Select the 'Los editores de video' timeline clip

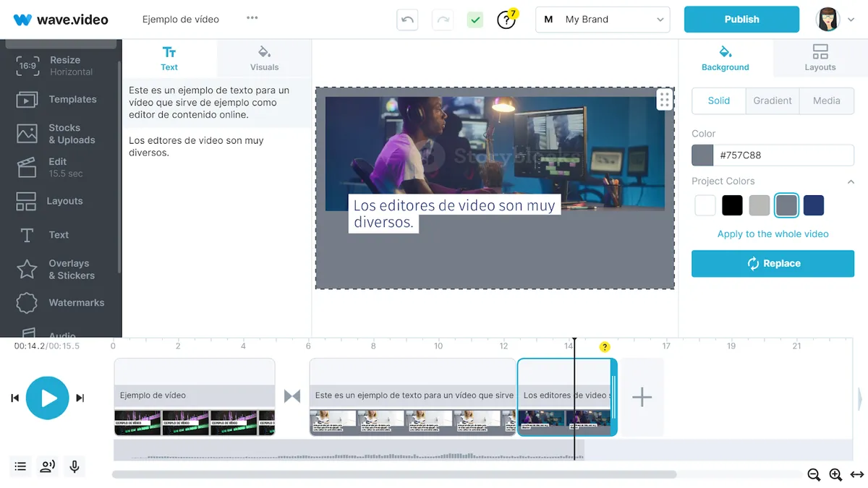pyautogui.click(x=566, y=397)
